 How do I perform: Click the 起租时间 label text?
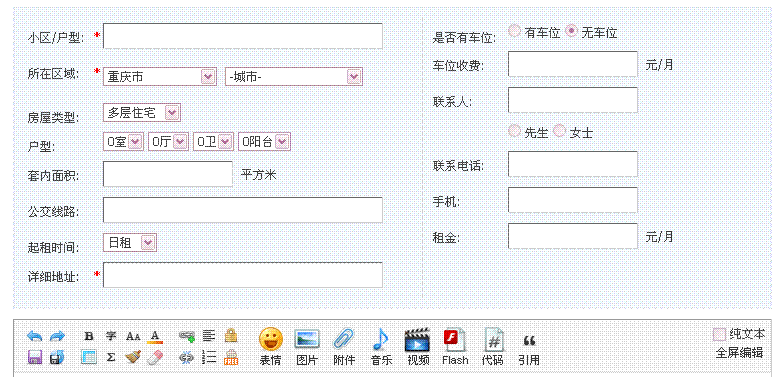(54, 248)
